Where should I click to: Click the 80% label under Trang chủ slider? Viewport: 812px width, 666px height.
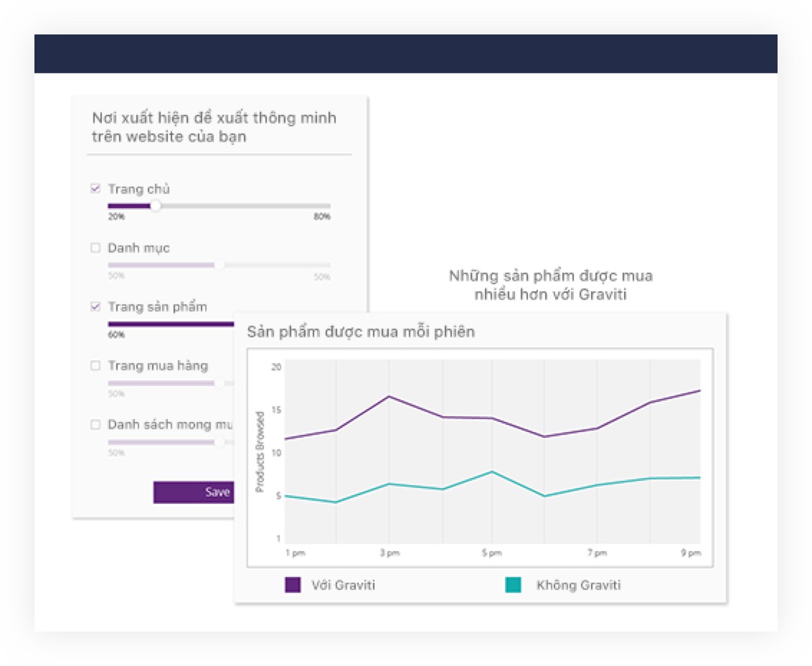[321, 217]
